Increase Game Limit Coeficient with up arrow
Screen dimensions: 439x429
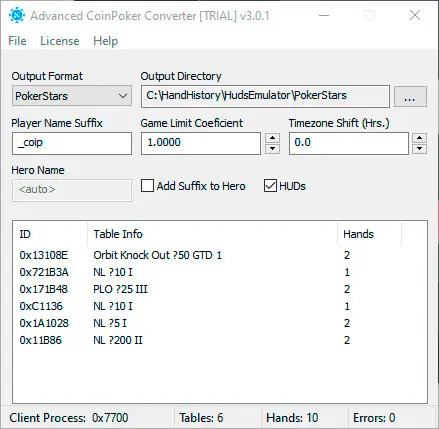click(272, 138)
